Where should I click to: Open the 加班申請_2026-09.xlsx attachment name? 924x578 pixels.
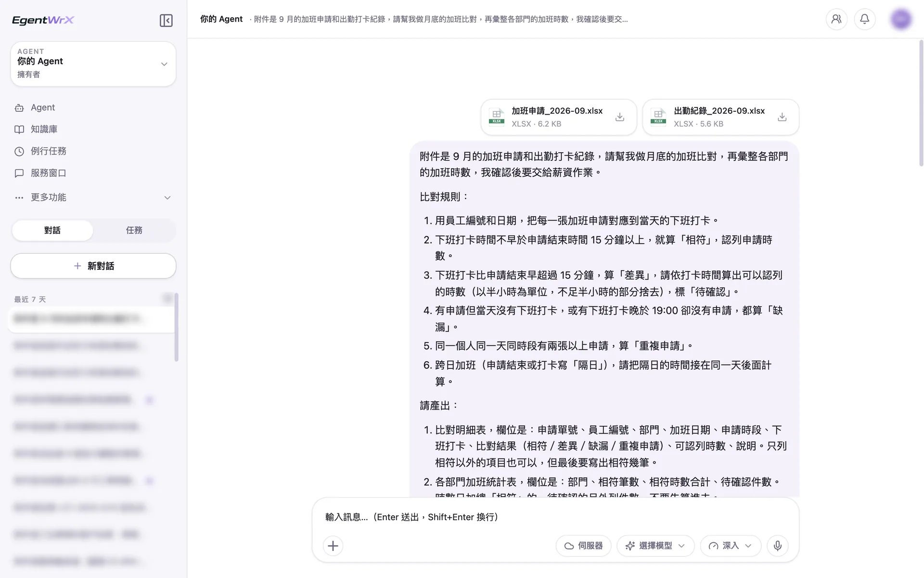click(x=557, y=111)
